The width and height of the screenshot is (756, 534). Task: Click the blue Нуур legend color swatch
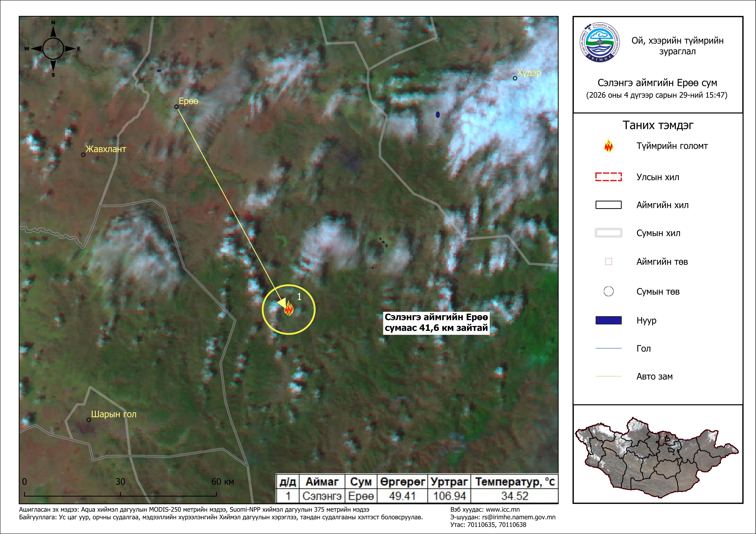tap(608, 320)
